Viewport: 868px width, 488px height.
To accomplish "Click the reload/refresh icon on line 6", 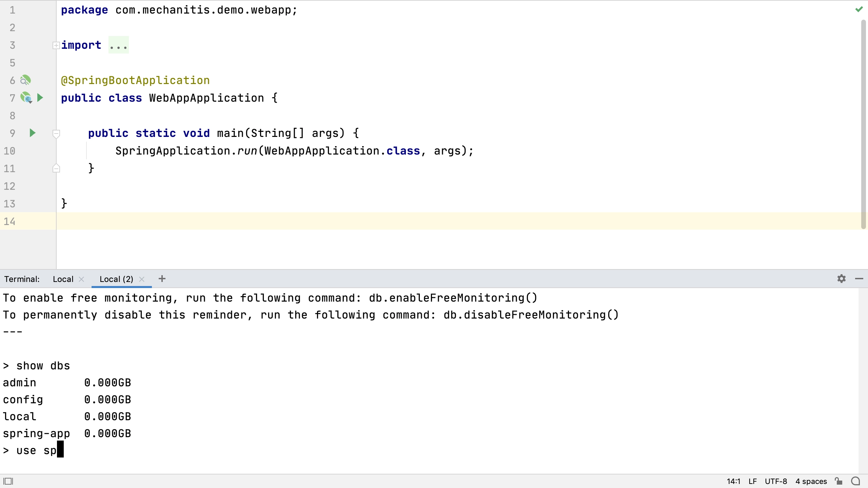I will point(26,80).
